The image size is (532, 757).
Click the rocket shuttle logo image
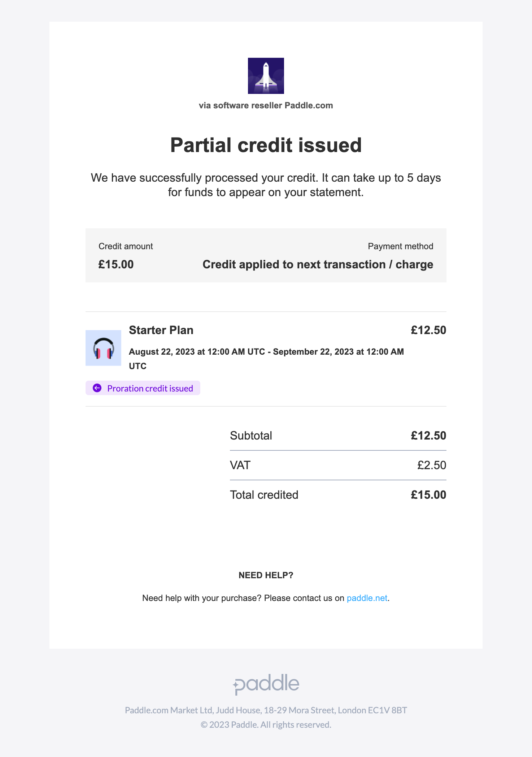[x=266, y=76]
